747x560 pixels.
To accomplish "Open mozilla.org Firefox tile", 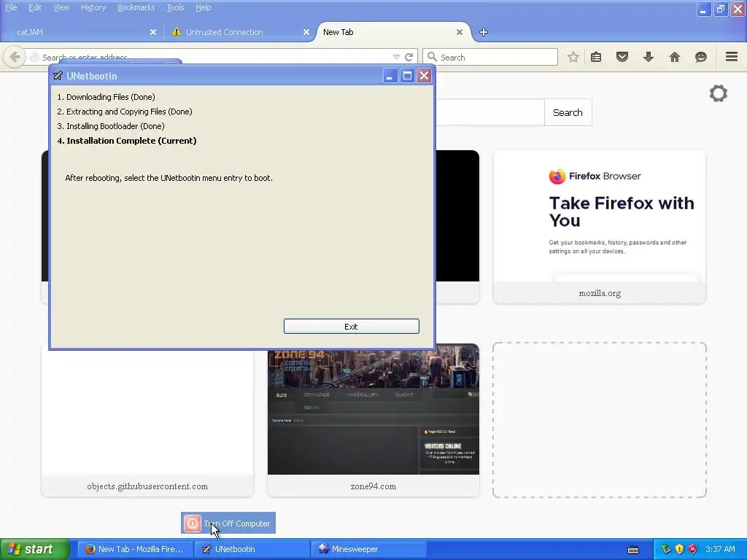I will pyautogui.click(x=600, y=227).
